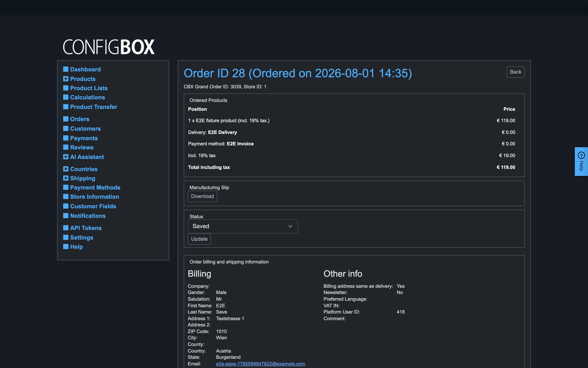588x368 pixels.
Task: Open Products in the sidebar
Action: coord(83,79)
